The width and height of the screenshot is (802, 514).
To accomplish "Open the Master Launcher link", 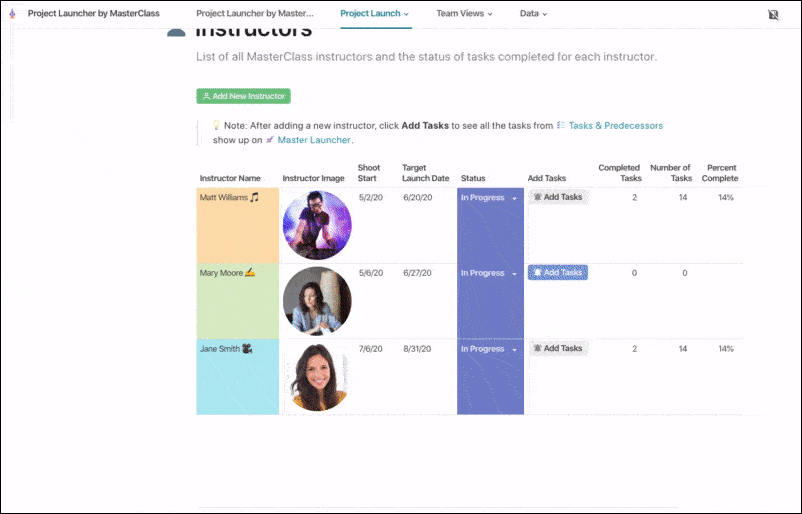I will tap(314, 140).
